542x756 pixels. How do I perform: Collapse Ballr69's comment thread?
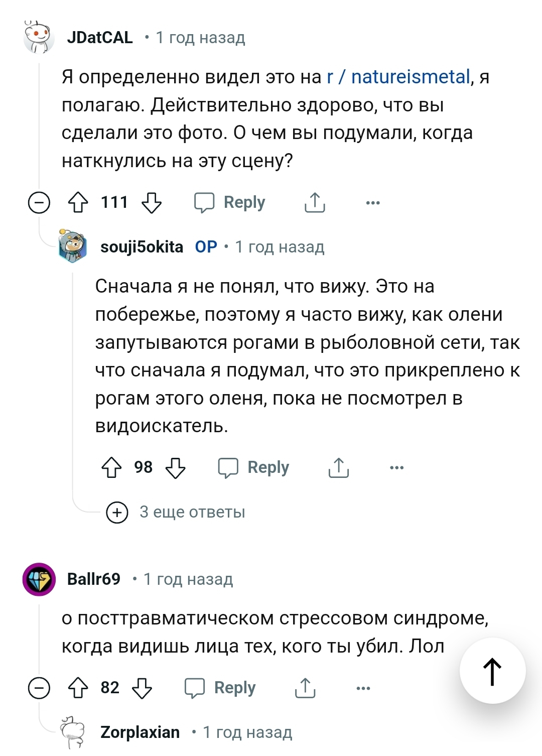click(x=39, y=688)
